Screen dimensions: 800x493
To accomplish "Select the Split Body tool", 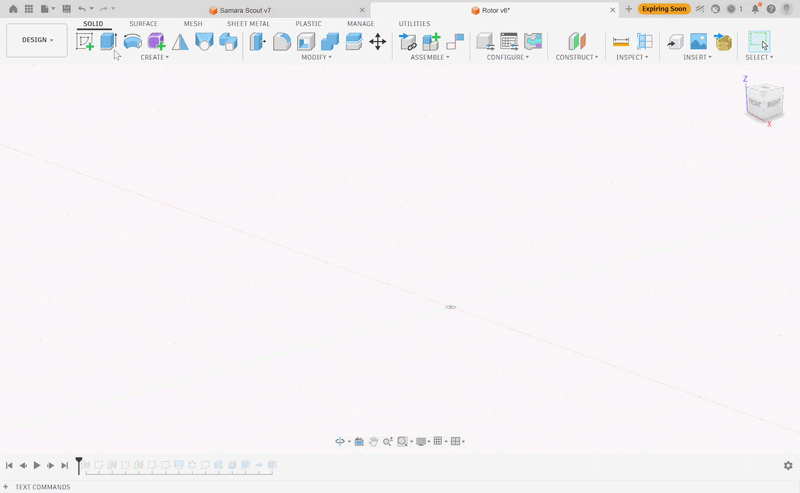I will 354,41.
